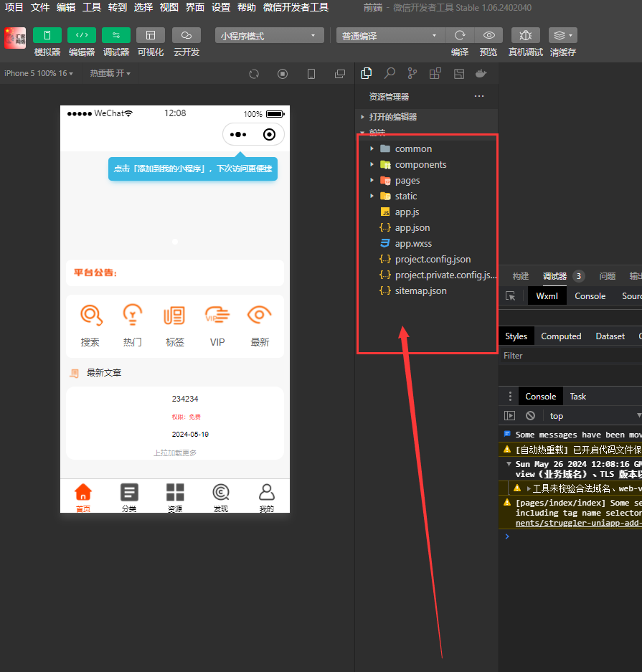Open the extensions blocks icon
The height and width of the screenshot is (672, 642).
tap(435, 73)
